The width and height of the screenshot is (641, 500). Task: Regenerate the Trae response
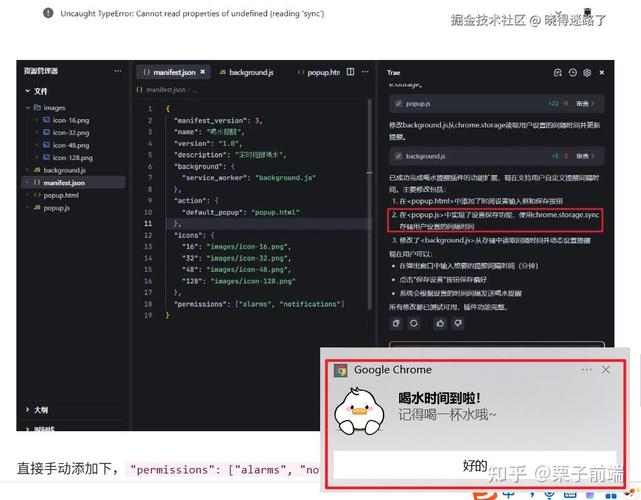tap(414, 323)
